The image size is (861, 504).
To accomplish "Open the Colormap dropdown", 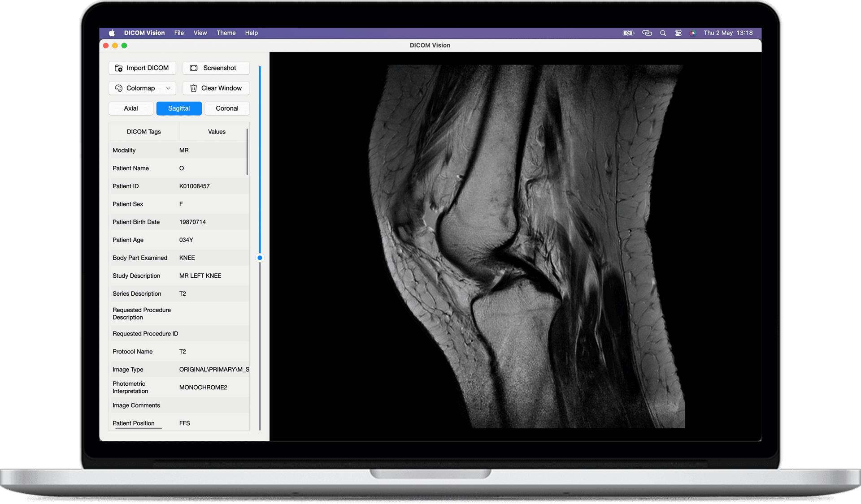I will (168, 88).
